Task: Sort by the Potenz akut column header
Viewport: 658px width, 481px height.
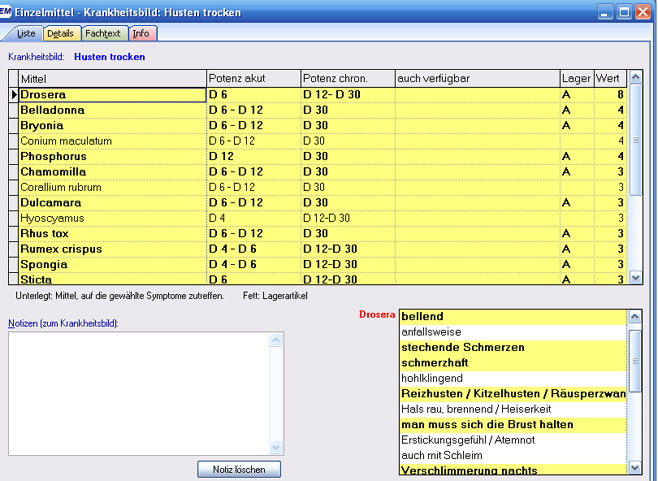Action: click(x=253, y=78)
